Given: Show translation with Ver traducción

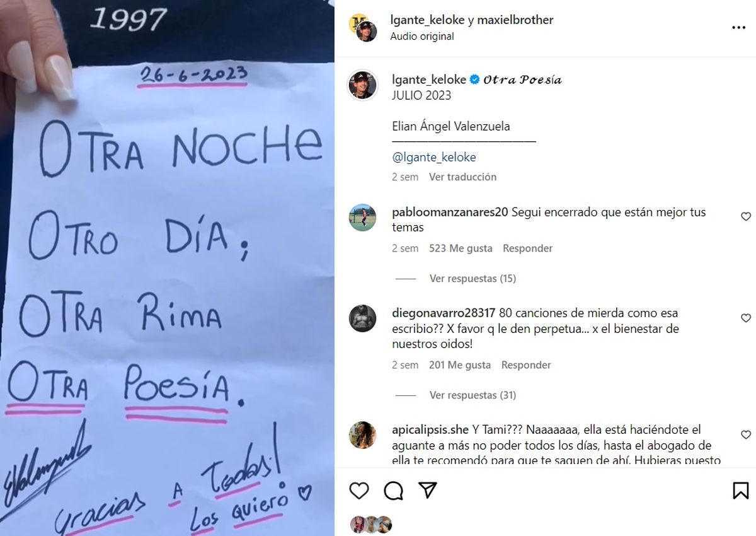Looking at the screenshot, I should click(x=462, y=177).
